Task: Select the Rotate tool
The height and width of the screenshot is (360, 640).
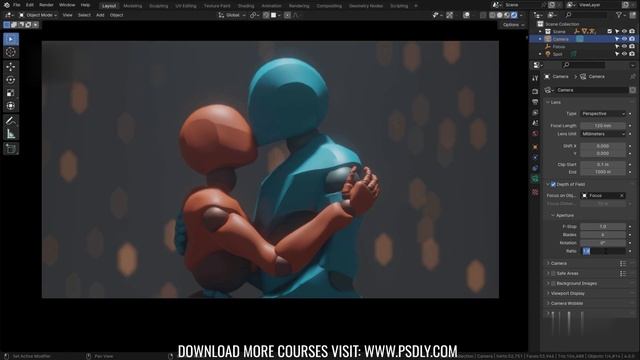Action: click(x=11, y=80)
